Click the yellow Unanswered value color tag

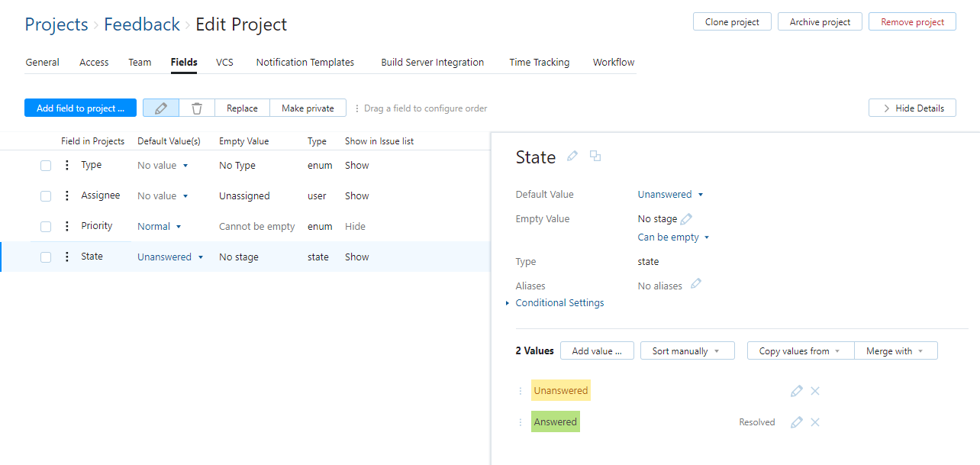click(x=561, y=391)
